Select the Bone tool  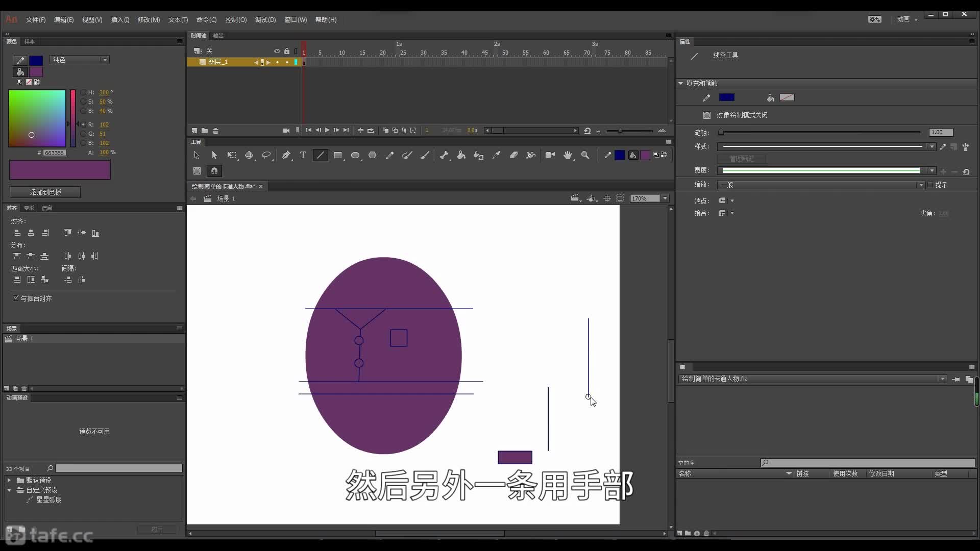(444, 155)
